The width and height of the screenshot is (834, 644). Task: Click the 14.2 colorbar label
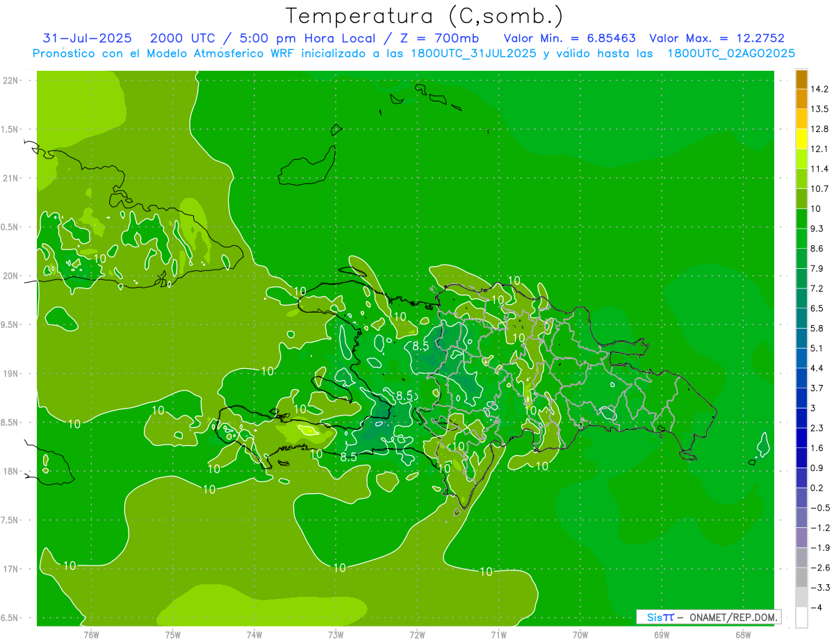pos(821,89)
